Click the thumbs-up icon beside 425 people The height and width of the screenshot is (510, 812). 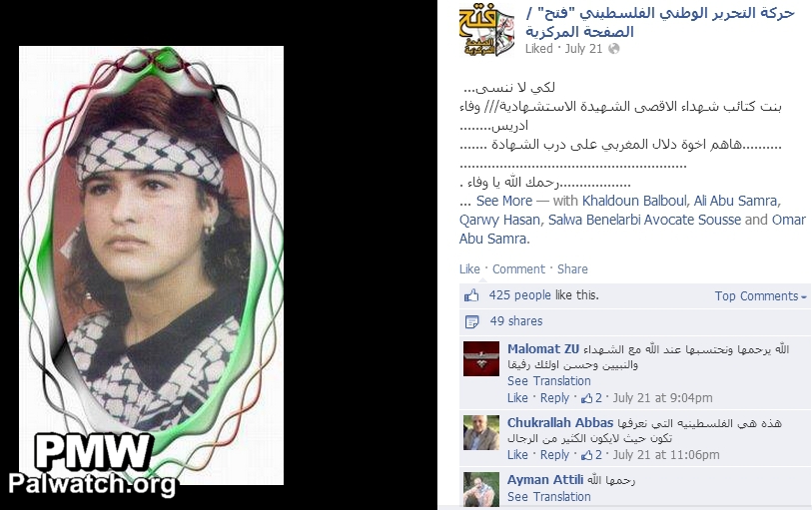471,295
